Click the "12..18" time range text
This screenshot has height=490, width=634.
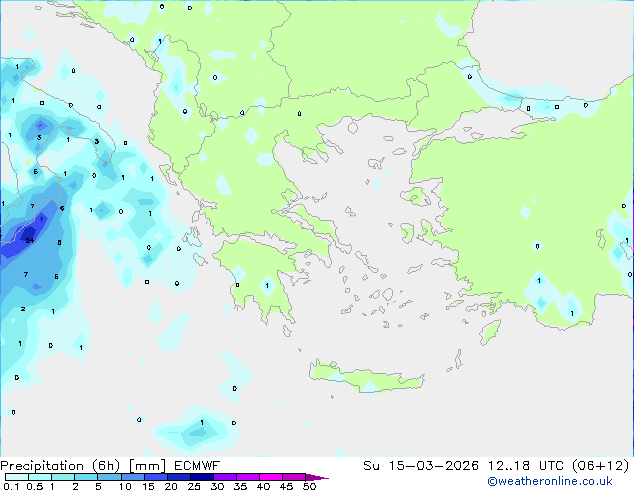pyautogui.click(x=509, y=466)
